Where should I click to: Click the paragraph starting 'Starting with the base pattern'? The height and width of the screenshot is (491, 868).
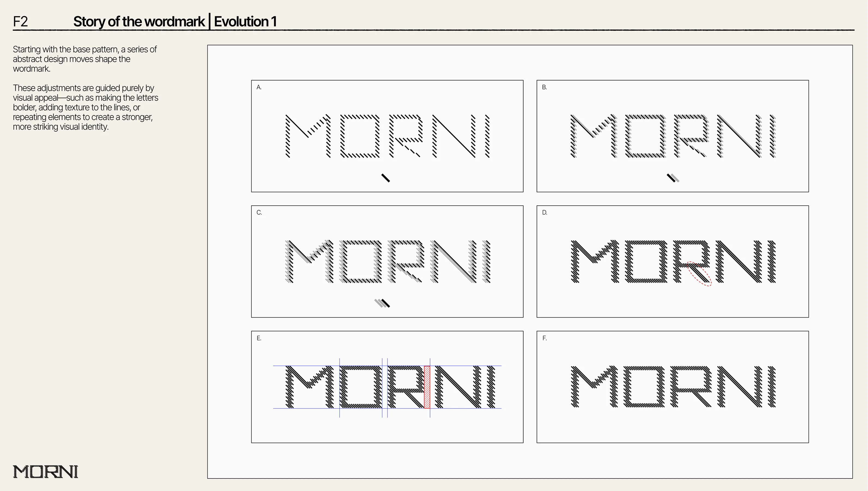coord(84,59)
